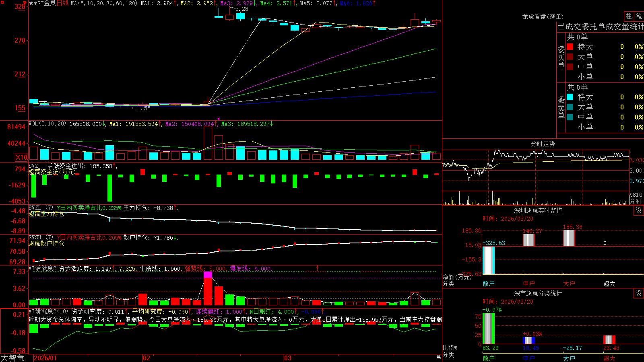Click the star marker before *ST金灵
The height and width of the screenshot is (362, 644).
pyautogui.click(x=31, y=3)
